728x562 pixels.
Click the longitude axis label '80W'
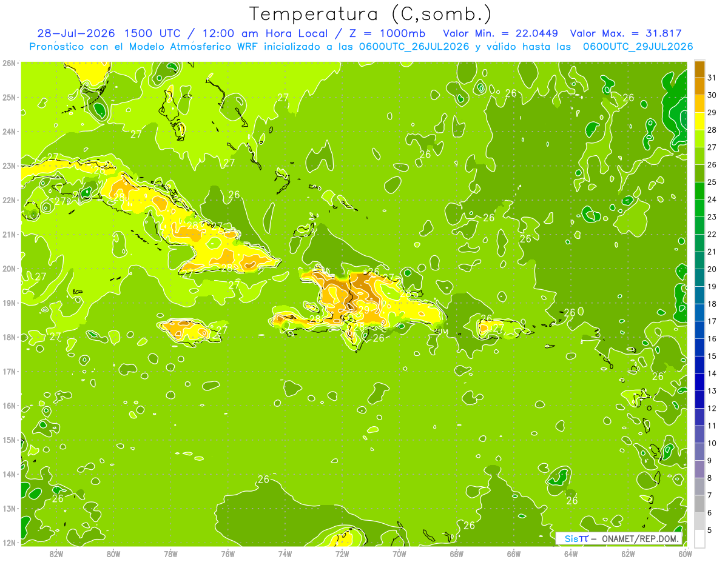coord(113,554)
